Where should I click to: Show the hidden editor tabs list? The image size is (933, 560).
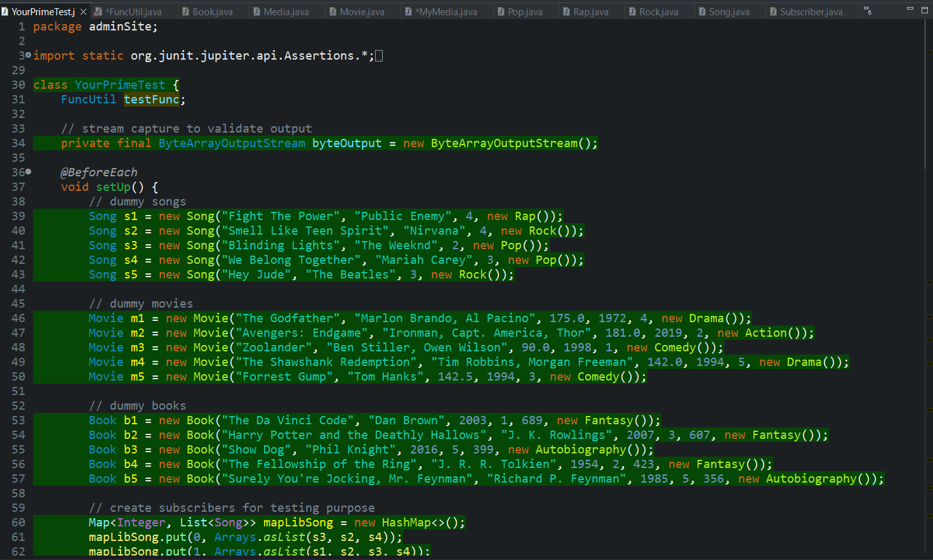tap(868, 11)
